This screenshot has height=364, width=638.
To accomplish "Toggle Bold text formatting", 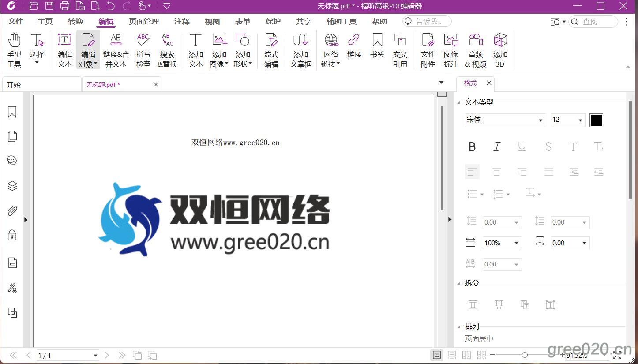I will 472,147.
